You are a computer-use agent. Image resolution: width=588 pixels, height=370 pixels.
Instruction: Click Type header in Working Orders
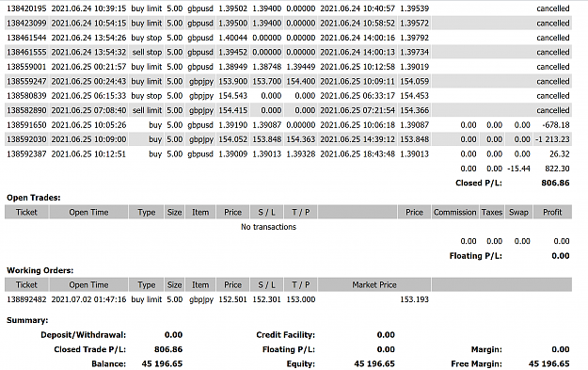point(146,285)
